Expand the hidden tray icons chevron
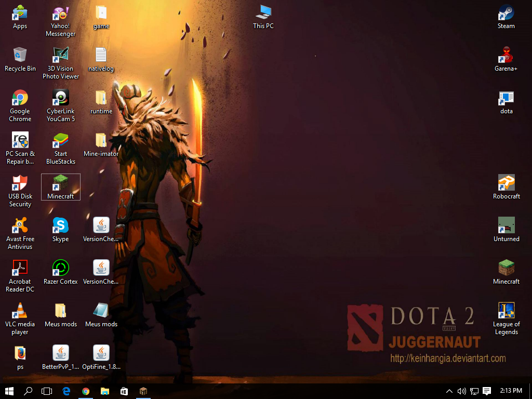The width and height of the screenshot is (532, 399). (449, 391)
